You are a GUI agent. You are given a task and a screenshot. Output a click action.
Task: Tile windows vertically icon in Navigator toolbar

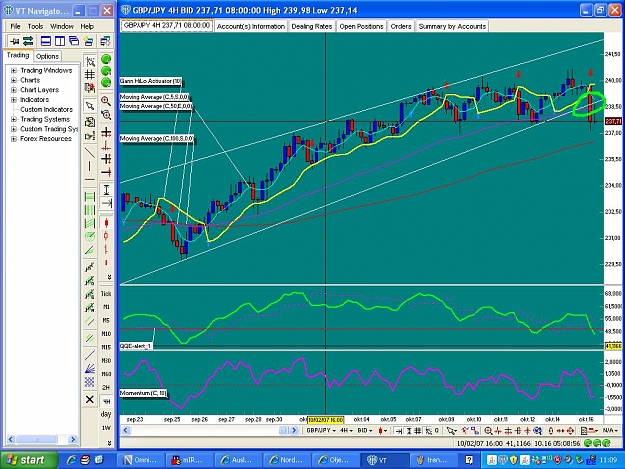pos(60,41)
